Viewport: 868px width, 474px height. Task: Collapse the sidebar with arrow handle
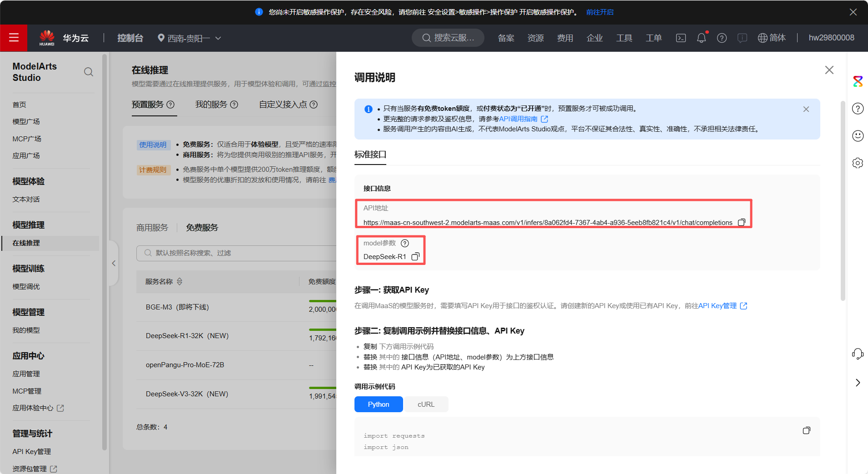[x=114, y=263]
